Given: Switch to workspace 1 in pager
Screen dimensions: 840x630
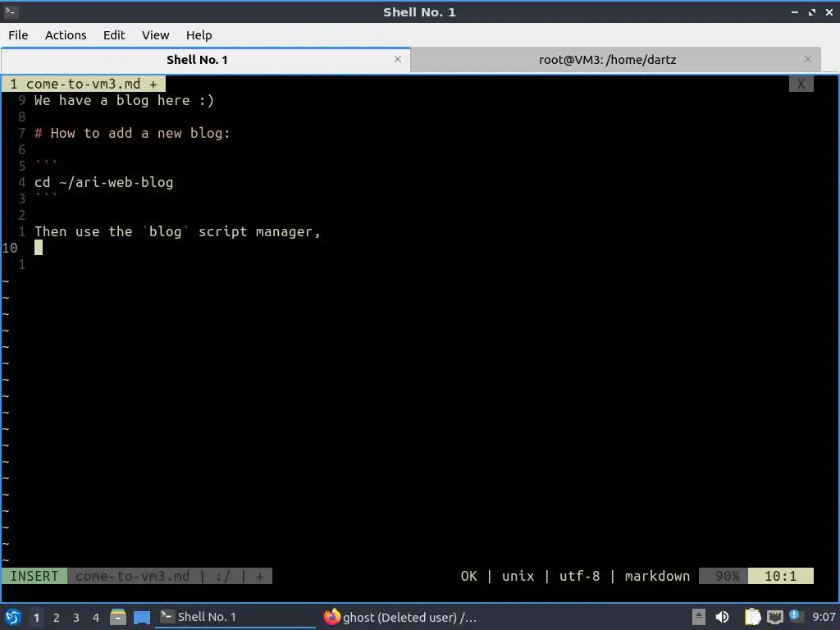Looking at the screenshot, I should (x=36, y=618).
